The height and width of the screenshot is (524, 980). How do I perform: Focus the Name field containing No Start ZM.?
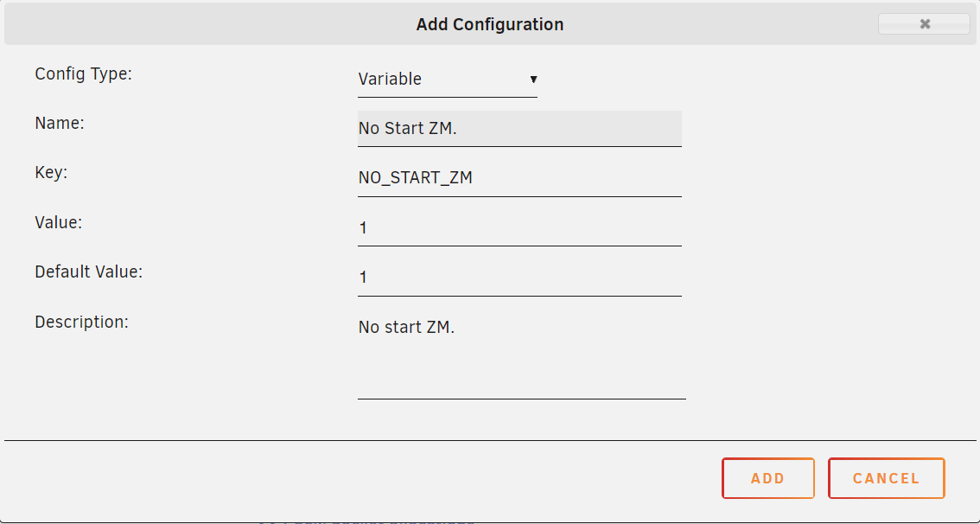(519, 129)
